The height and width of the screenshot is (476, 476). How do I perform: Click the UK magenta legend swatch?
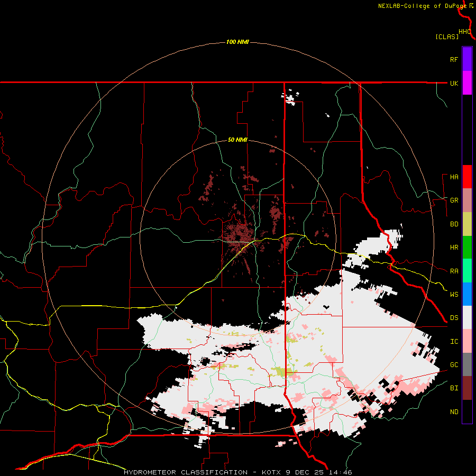[467, 83]
